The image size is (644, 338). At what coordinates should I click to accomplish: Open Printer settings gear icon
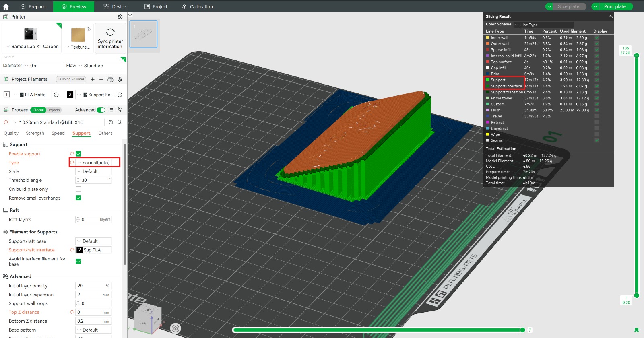pos(120,17)
